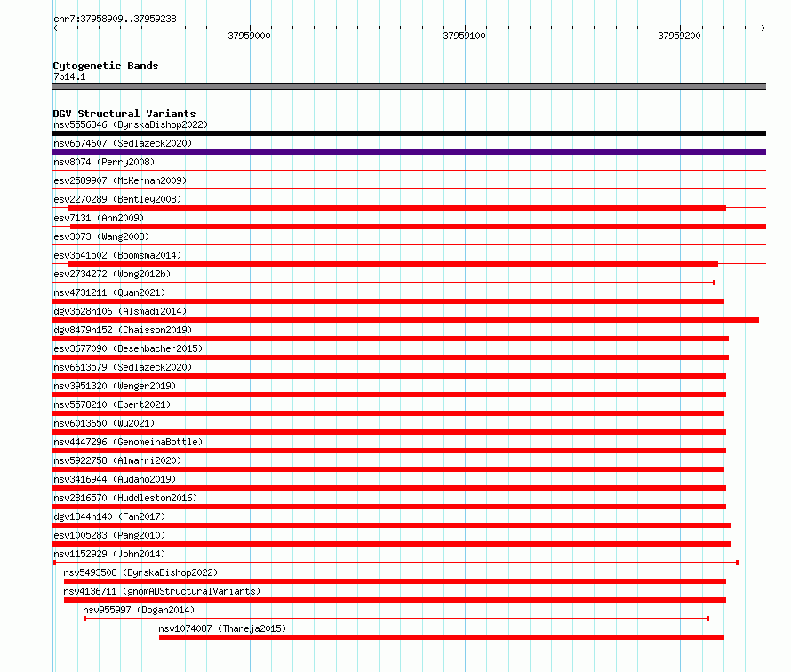Viewport: 791px width, 672px height.
Task: Open variant nsv6574607 (Sedlazeck2020)
Action: click(123, 143)
